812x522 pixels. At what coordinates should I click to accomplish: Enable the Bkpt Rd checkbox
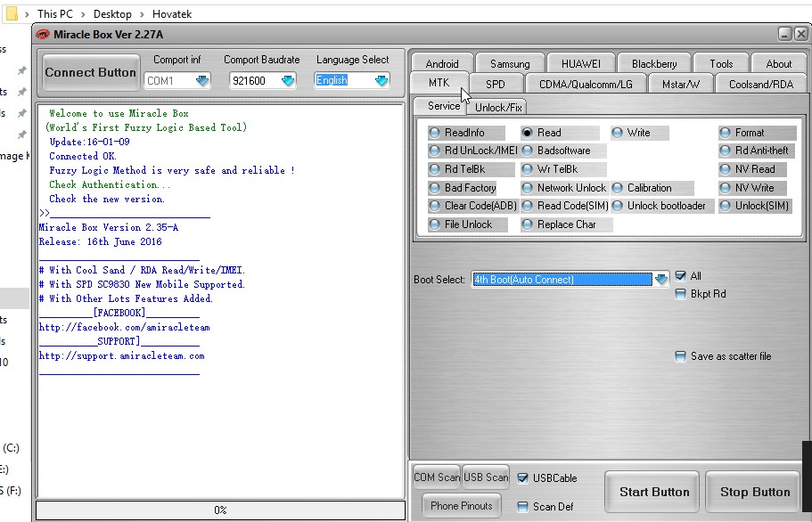tap(681, 294)
